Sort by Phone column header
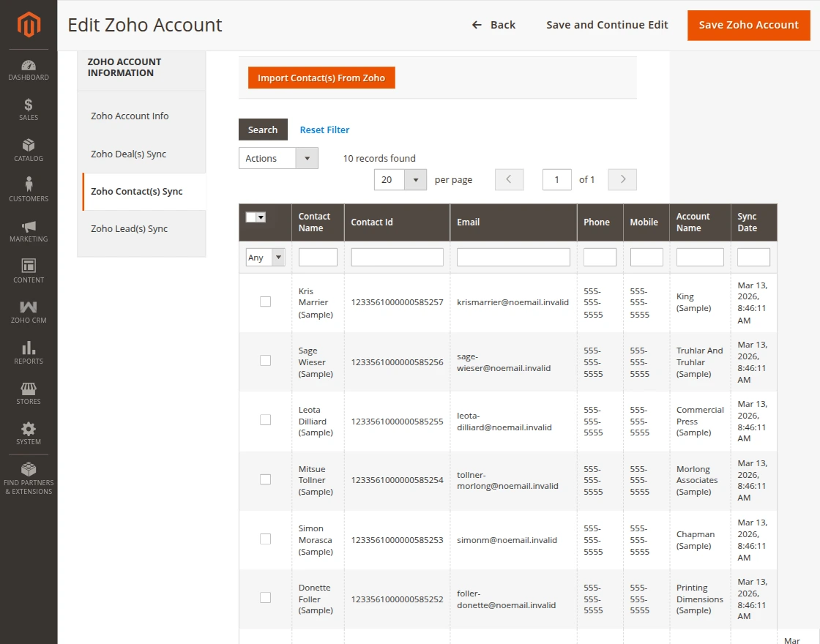Image resolution: width=820 pixels, height=644 pixels. pos(600,222)
